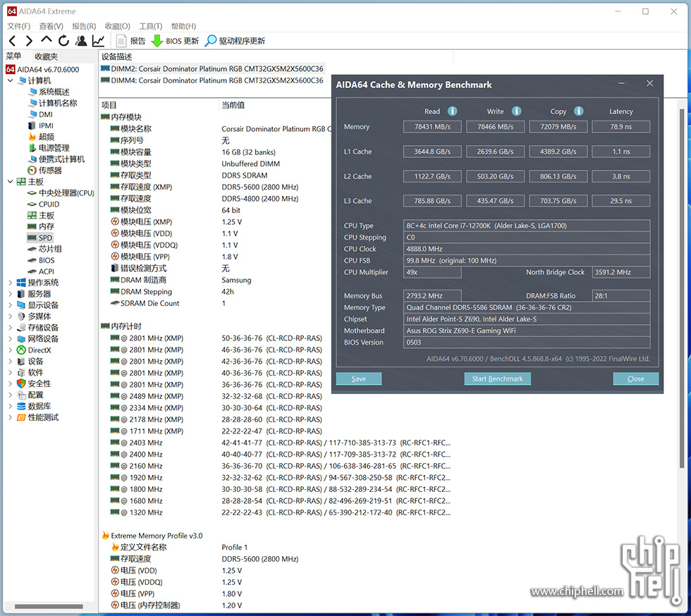Click the graph chart toolbar icon
The image size is (691, 616).
coord(99,41)
